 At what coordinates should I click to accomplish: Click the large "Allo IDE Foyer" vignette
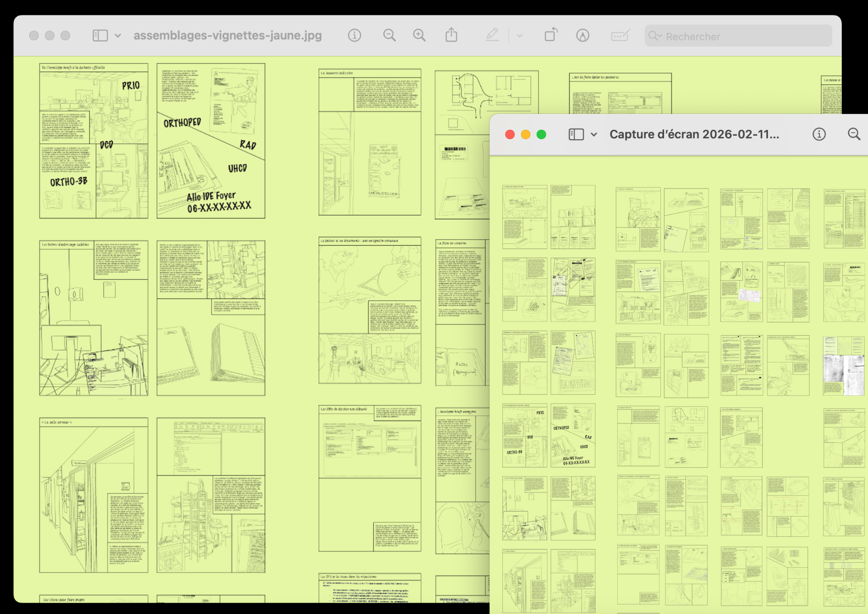tap(211, 141)
